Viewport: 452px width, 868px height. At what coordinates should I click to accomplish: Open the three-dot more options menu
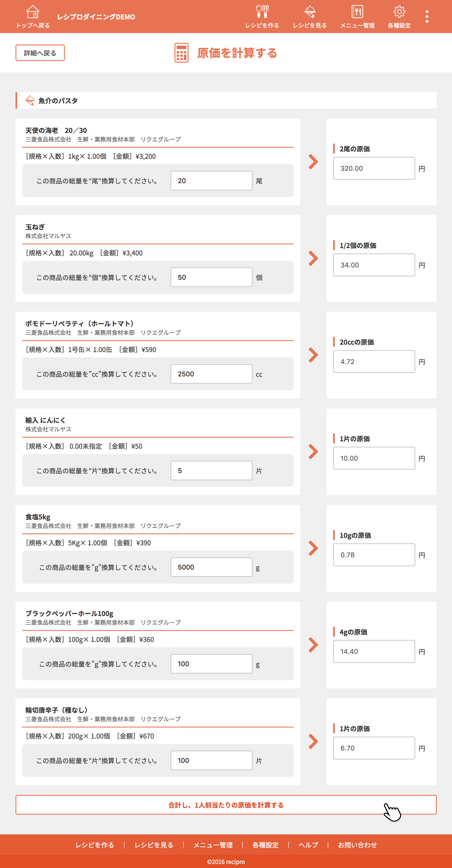coord(427,16)
